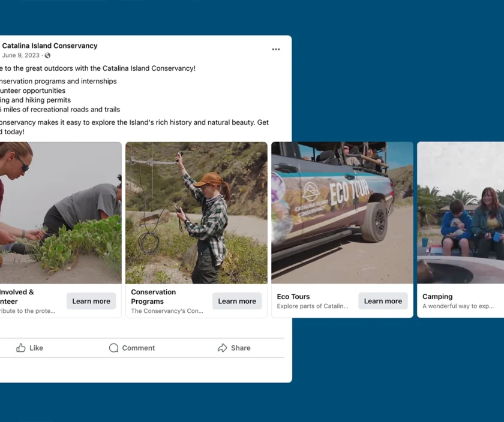Click the Like button with thumbs-up
This screenshot has width=504, height=422.
tap(29, 348)
